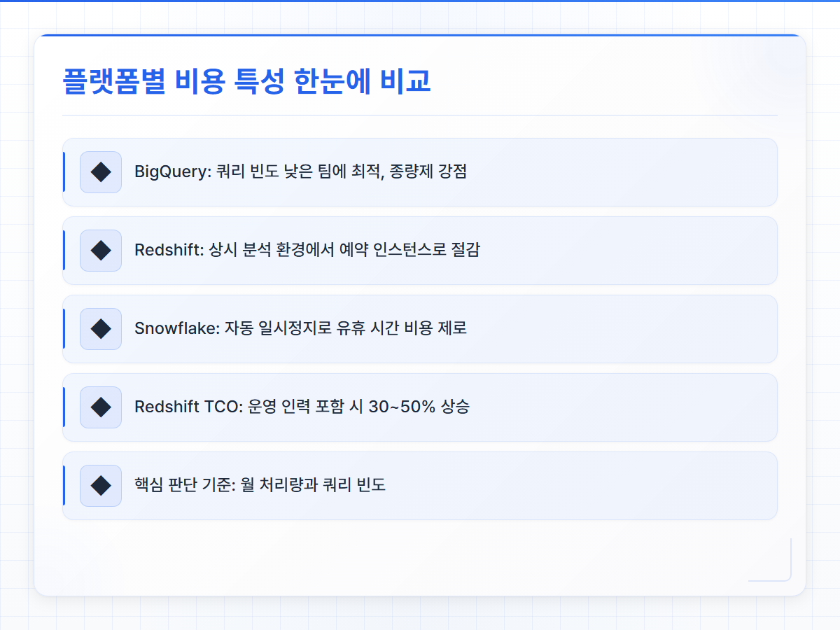The width and height of the screenshot is (840, 630).
Task: Click the diamond icon beside BigQuery item
Action: click(x=101, y=172)
